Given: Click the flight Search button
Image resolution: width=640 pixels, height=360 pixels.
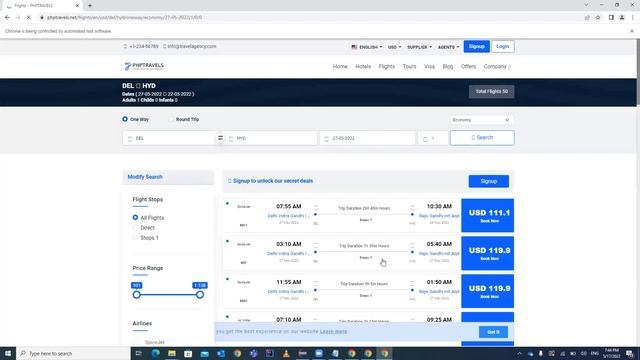Looking at the screenshot, I should click(482, 138).
